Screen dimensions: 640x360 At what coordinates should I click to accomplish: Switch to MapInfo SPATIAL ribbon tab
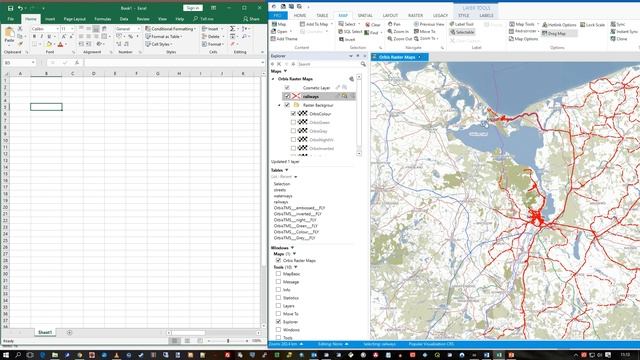(365, 16)
